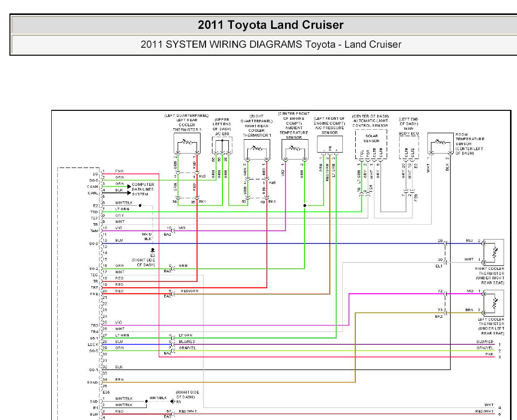This screenshot has width=517, height=420.
Task: Click the Left Rear Cooler Thermistor 1 label
Action: pos(187,123)
